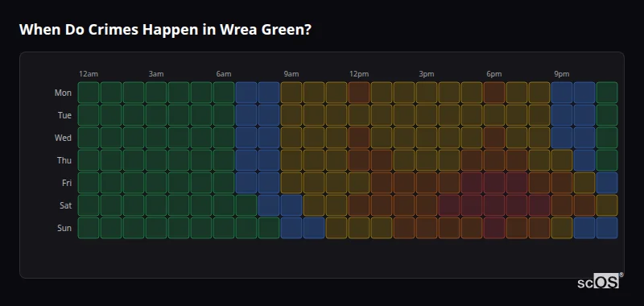644x306 pixels.
Task: Choose the Saturday 9am blue cell
Action: [x=291, y=205]
